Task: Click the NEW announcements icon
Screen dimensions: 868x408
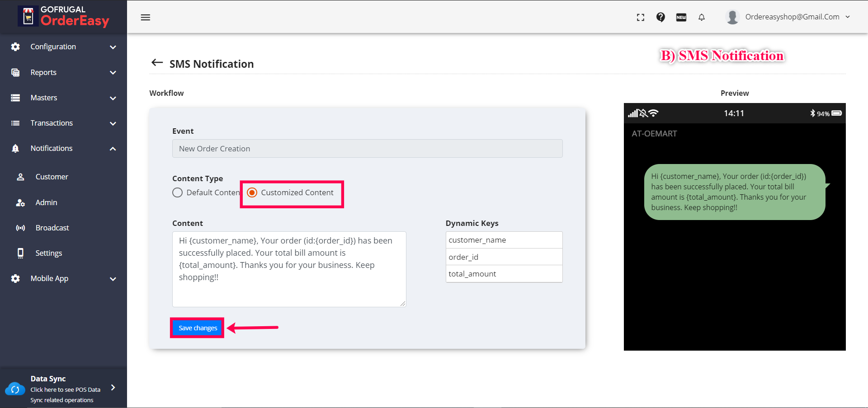Action: pos(681,18)
